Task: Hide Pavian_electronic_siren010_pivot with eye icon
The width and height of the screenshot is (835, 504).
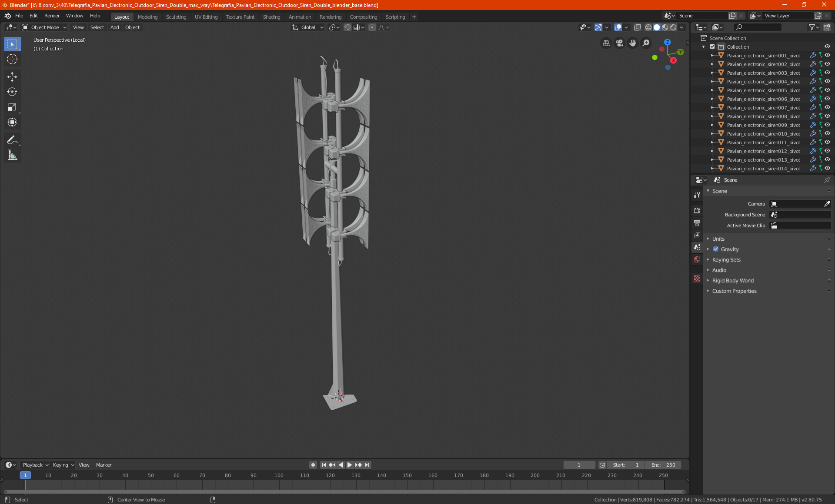Action: click(x=827, y=134)
